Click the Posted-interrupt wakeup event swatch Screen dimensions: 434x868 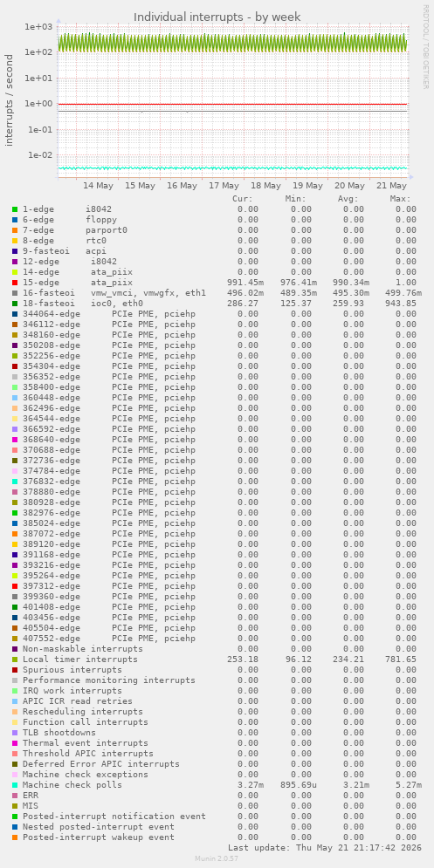point(15,837)
